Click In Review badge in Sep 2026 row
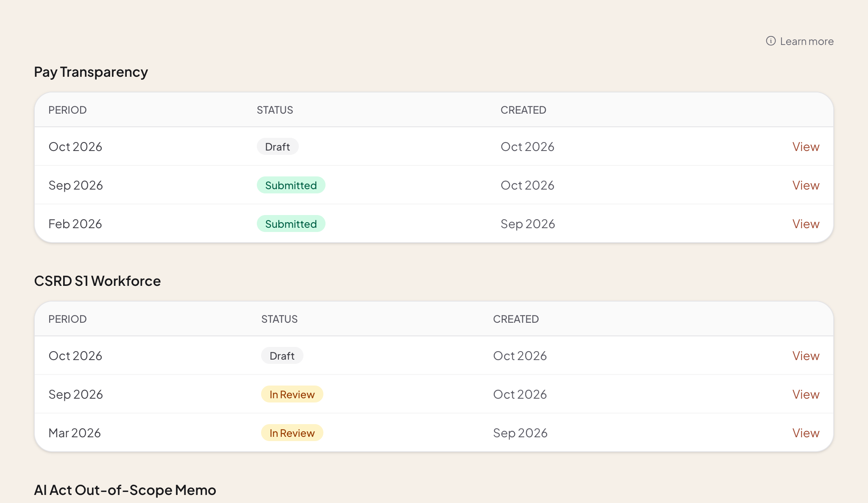The image size is (868, 503). pos(292,394)
